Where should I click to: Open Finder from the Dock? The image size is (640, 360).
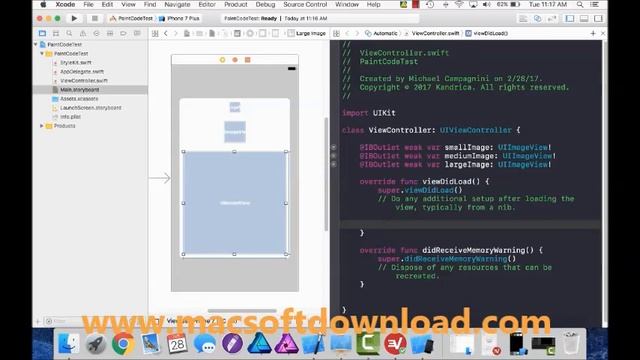pyautogui.click(x=69, y=343)
